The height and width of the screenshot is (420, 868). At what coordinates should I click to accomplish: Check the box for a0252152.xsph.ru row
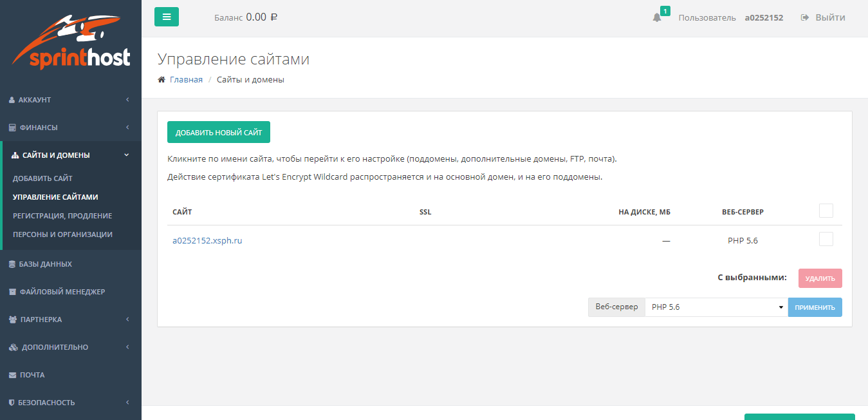(826, 239)
